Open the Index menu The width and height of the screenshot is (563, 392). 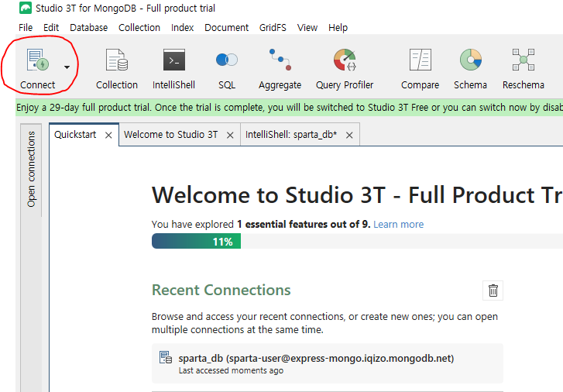183,28
